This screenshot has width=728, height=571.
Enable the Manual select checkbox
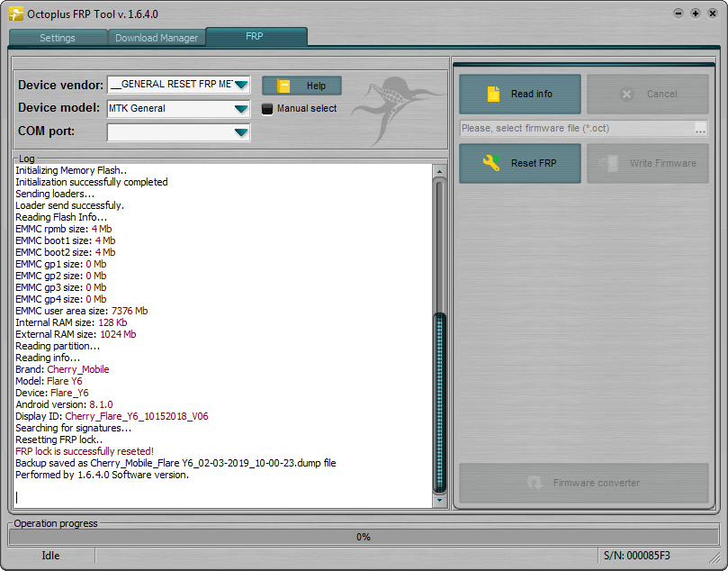267,109
